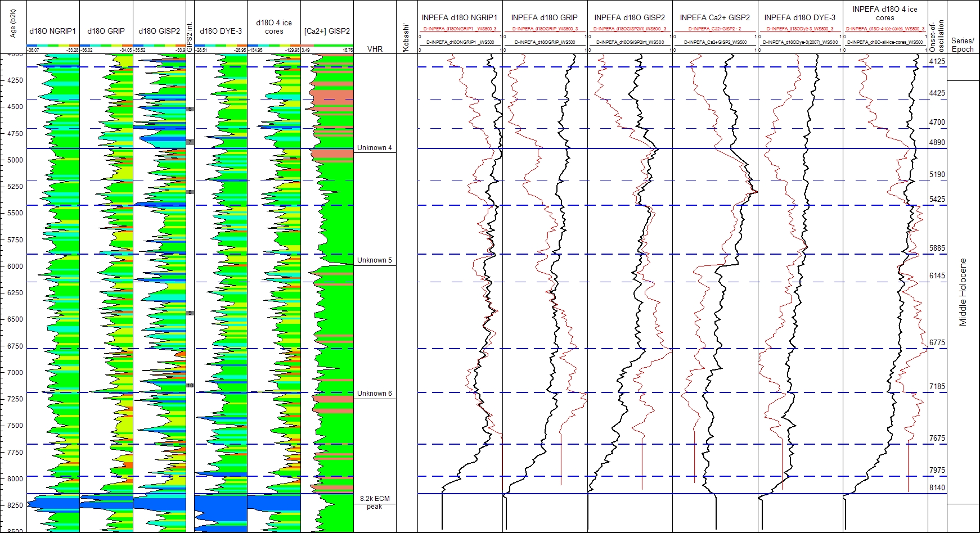Click the Age (b2k) axis header
This screenshot has width=980, height=533.
click(x=14, y=24)
